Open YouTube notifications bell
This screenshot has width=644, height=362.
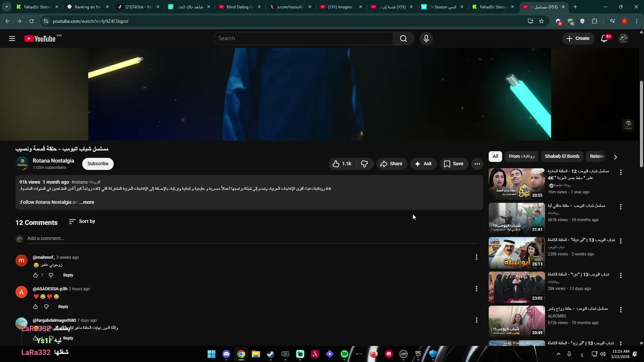604,38
